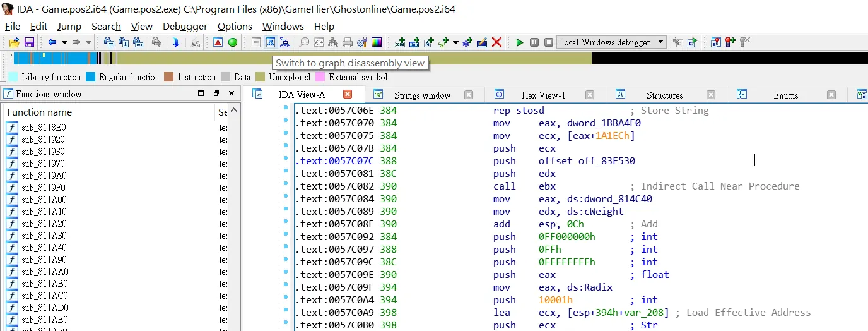Click the Pause process button
This screenshot has height=331, width=868.
pyautogui.click(x=534, y=42)
